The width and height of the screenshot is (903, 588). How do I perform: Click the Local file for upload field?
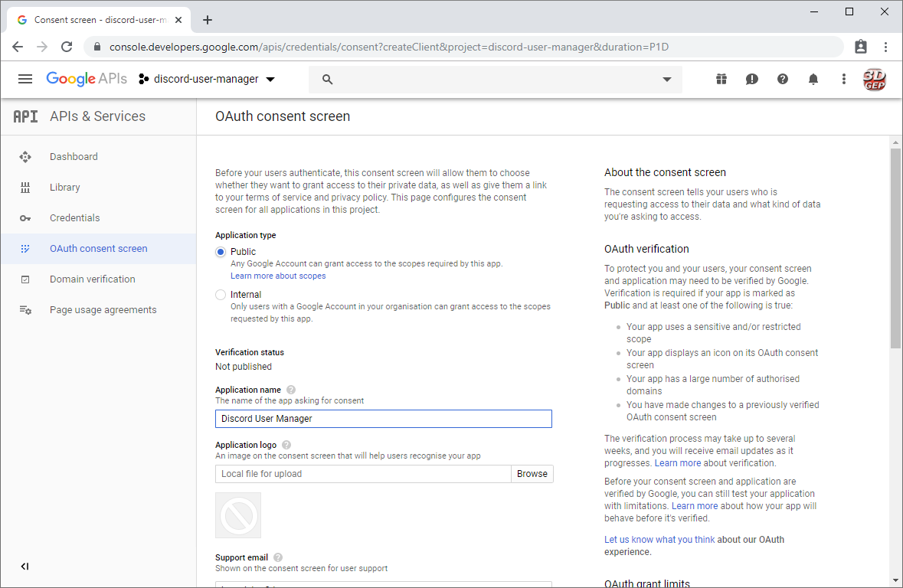363,474
